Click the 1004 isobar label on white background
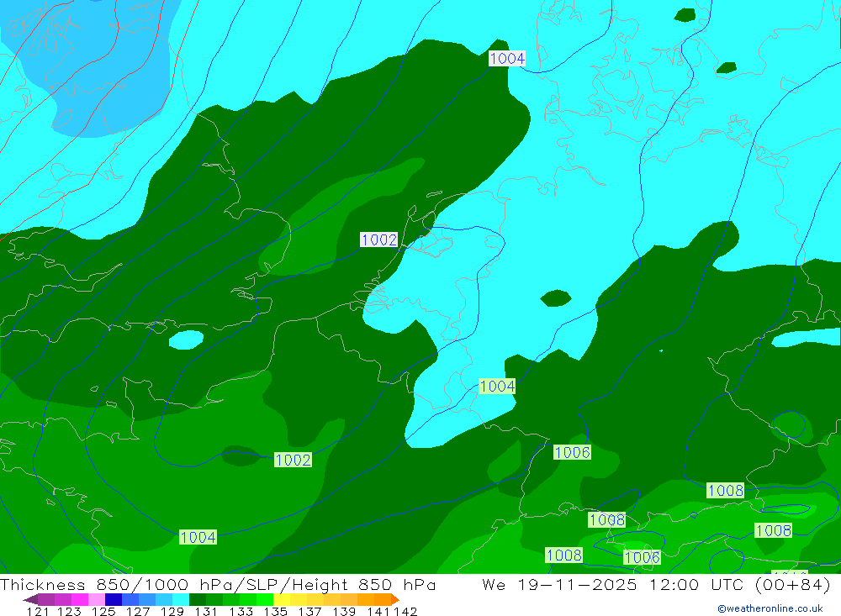 coord(507,58)
